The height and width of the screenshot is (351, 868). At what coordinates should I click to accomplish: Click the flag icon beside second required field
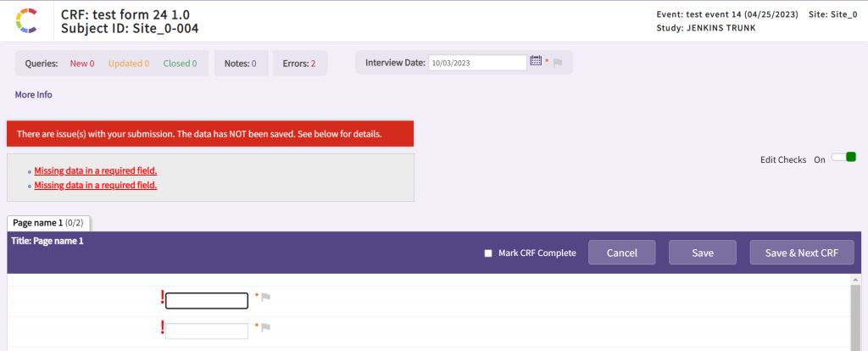[265, 327]
